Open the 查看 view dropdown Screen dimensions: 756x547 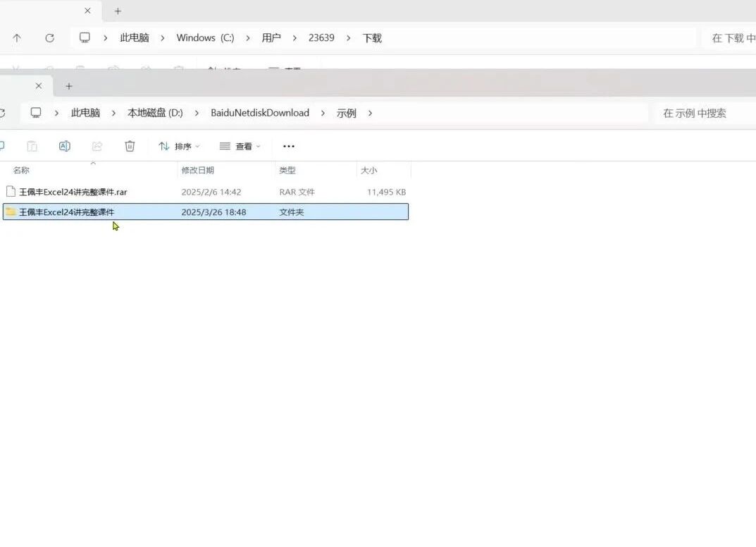240,146
